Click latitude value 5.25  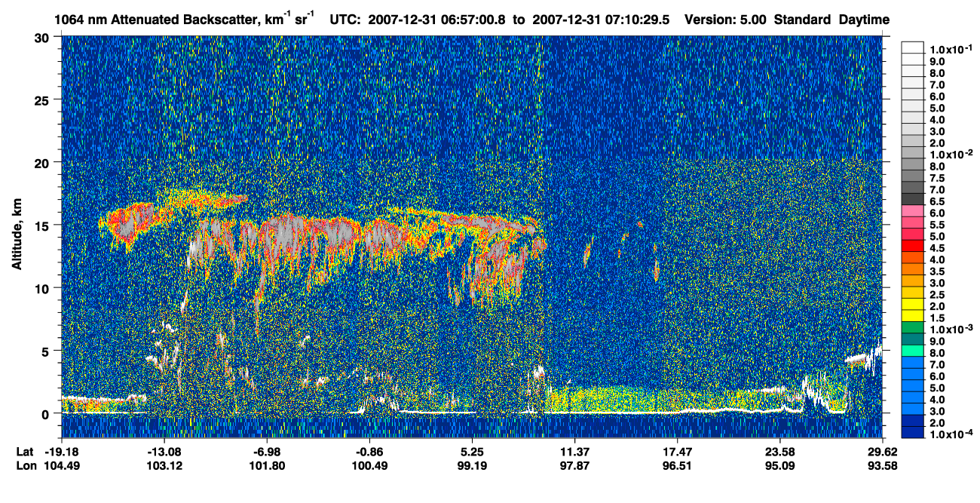(x=472, y=452)
